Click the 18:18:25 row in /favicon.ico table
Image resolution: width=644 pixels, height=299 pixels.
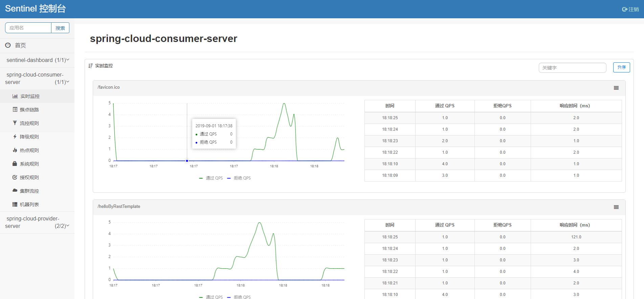493,118
